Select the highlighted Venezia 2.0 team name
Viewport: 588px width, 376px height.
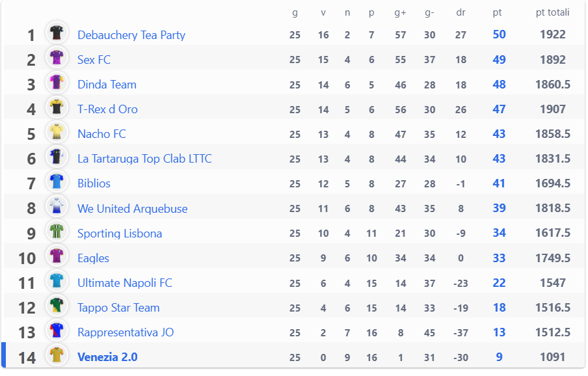tap(107, 357)
